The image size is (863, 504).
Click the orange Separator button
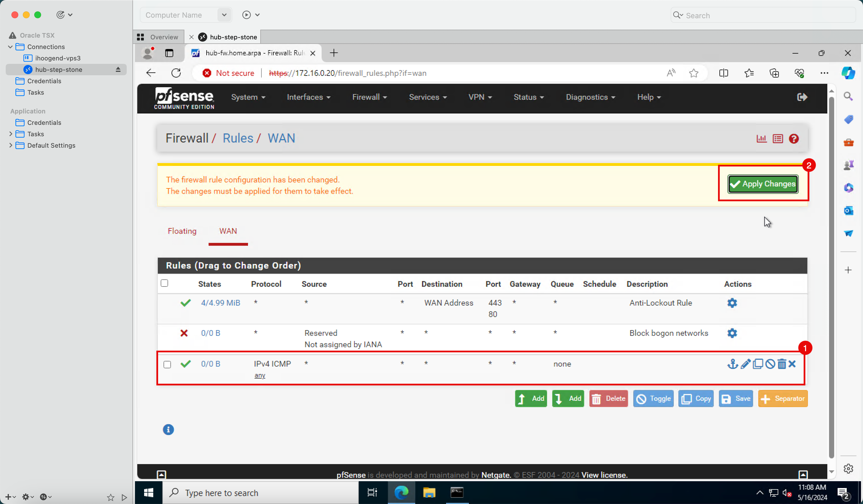click(783, 399)
